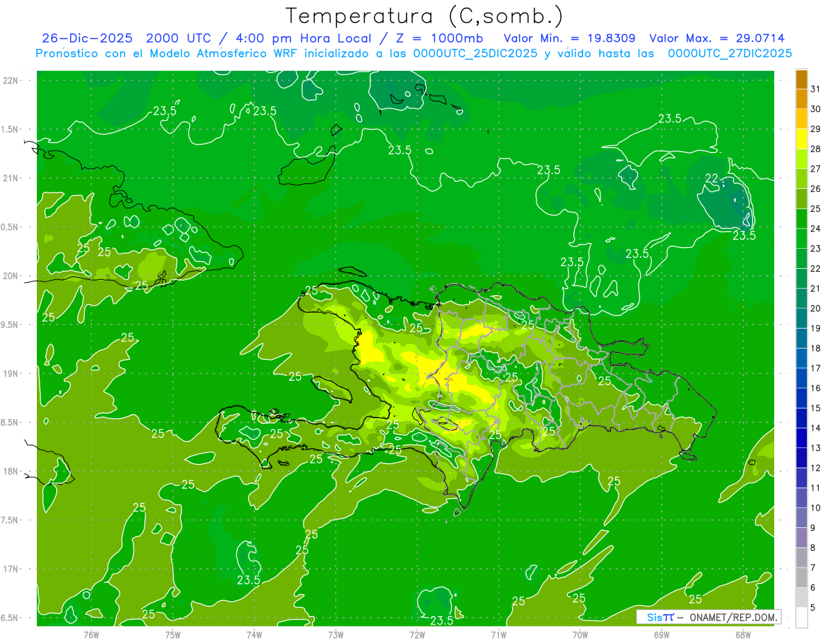This screenshot has height=644, width=834.
Task: Click the '70W' longitude axis label
Action: click(x=580, y=635)
